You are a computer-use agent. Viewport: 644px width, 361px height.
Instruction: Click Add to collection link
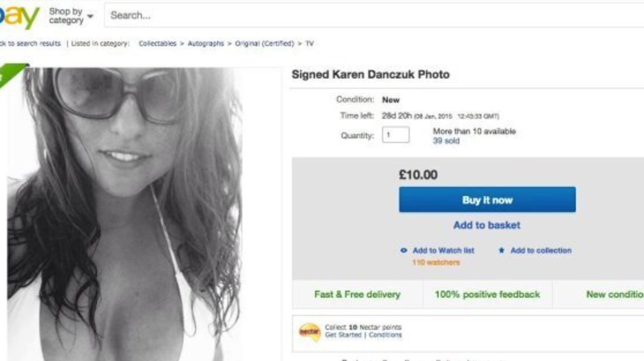pos(541,250)
